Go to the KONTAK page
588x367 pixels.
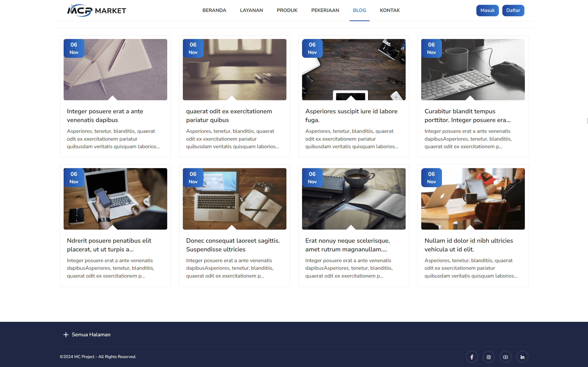[x=390, y=10]
